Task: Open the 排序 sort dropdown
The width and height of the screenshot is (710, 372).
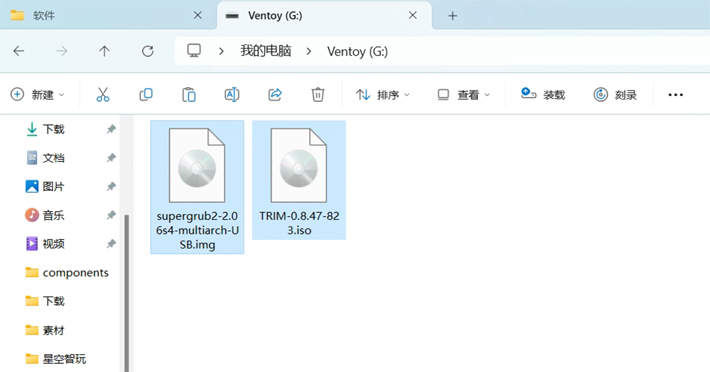Action: (383, 95)
